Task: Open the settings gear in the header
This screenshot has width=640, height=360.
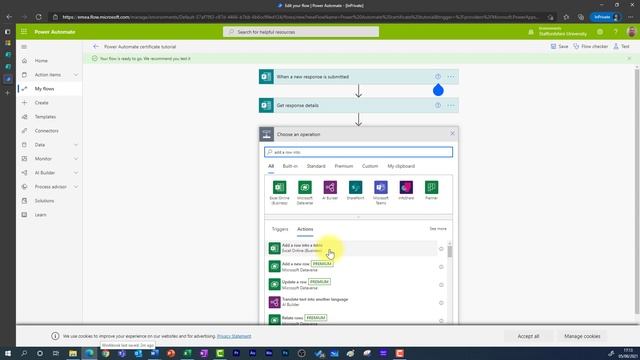Action: (x=600, y=31)
